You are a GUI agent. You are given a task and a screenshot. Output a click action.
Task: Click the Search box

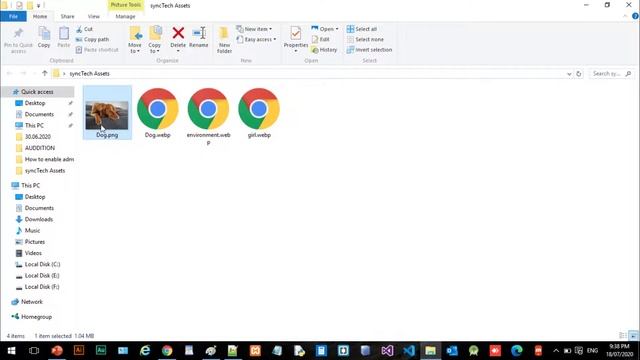[x=611, y=73]
